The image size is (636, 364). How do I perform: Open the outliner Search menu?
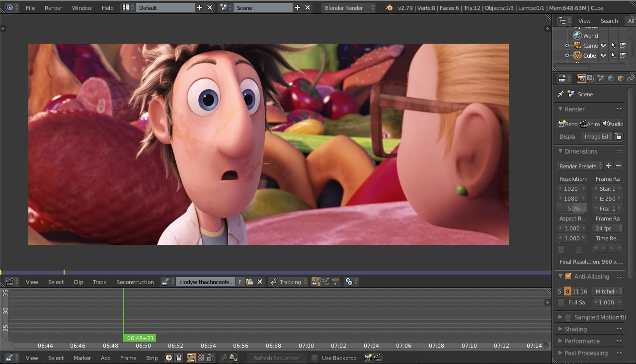(x=609, y=21)
